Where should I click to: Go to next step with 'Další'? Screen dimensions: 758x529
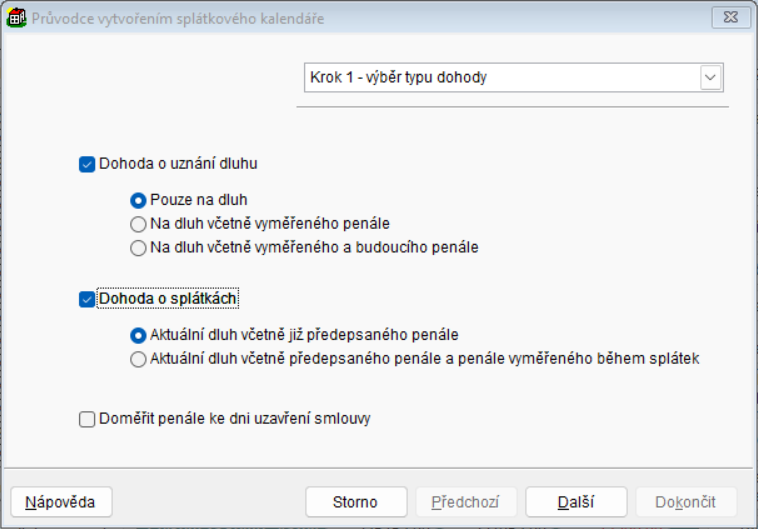(576, 501)
